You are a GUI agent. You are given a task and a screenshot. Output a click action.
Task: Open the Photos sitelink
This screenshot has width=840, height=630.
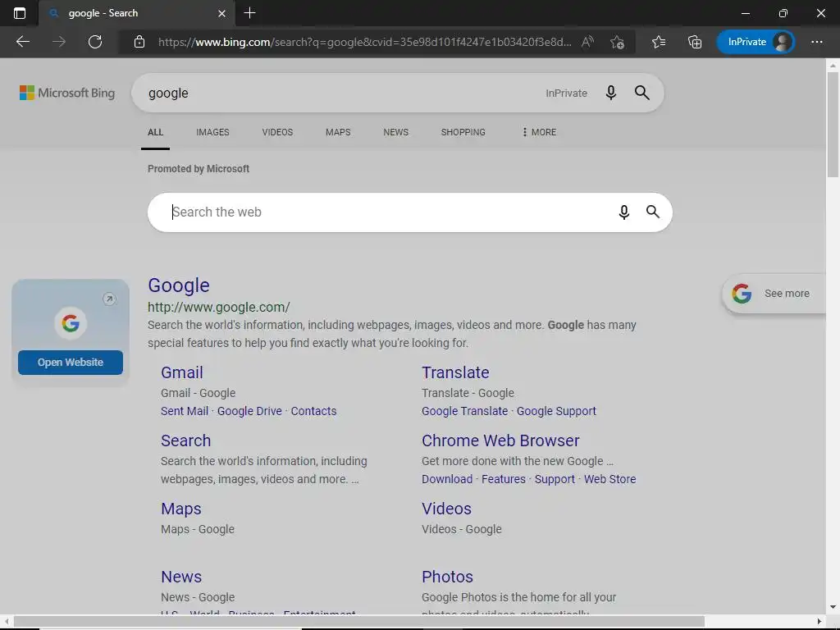point(447,577)
